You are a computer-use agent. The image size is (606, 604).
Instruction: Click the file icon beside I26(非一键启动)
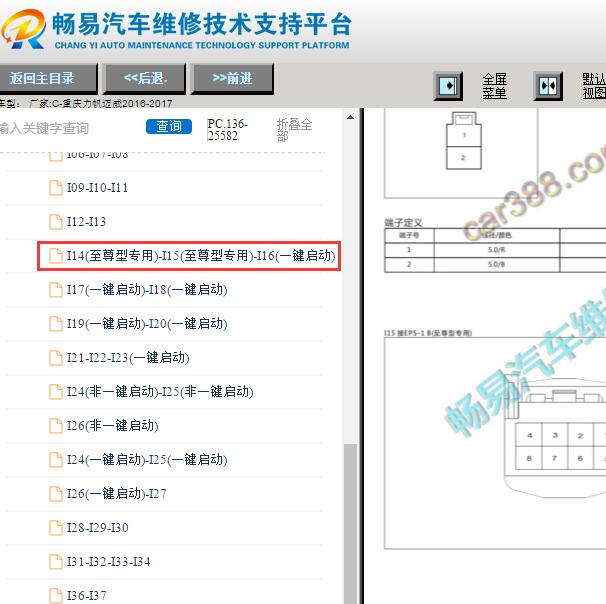pyautogui.click(x=56, y=426)
